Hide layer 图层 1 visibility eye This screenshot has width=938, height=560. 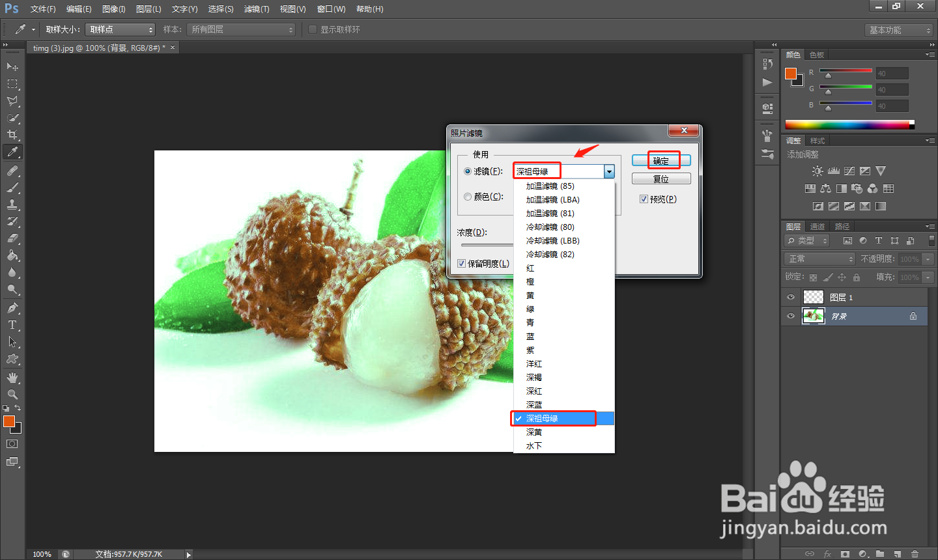click(x=791, y=297)
